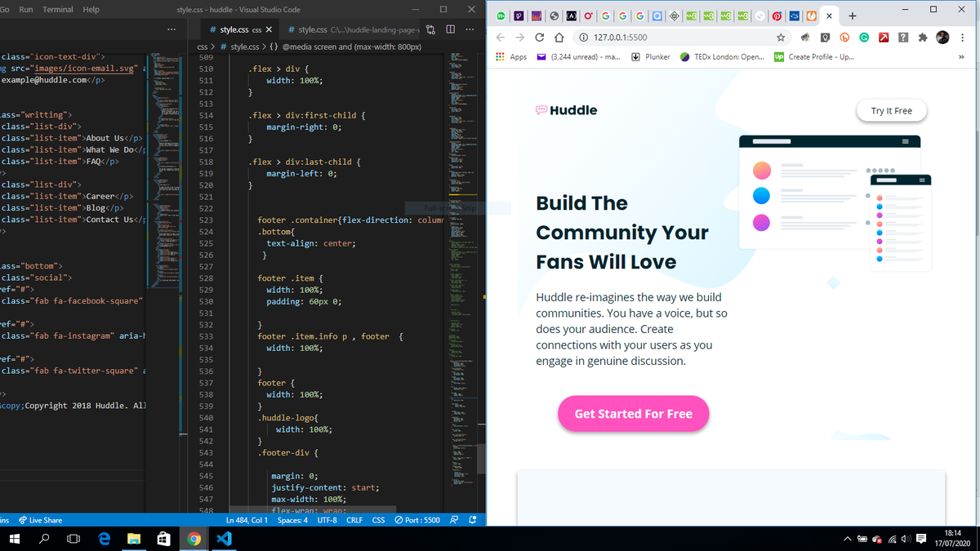Open Plunker bookmark

pyautogui.click(x=651, y=57)
